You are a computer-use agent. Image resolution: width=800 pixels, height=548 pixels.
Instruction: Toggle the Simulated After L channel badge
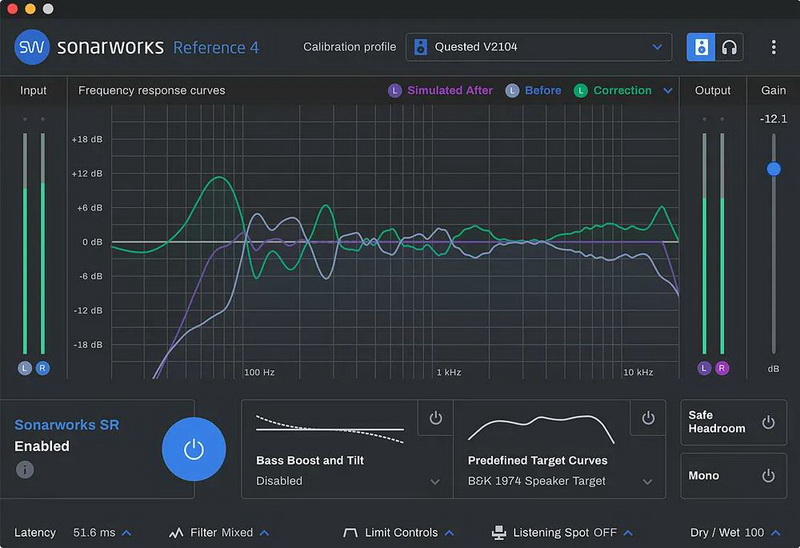pyautogui.click(x=394, y=91)
